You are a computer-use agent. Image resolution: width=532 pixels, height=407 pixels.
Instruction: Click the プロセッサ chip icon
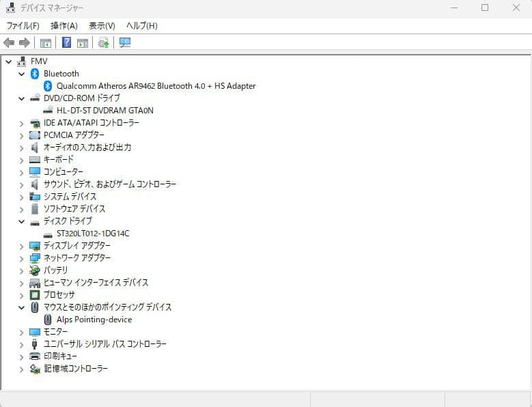35,295
